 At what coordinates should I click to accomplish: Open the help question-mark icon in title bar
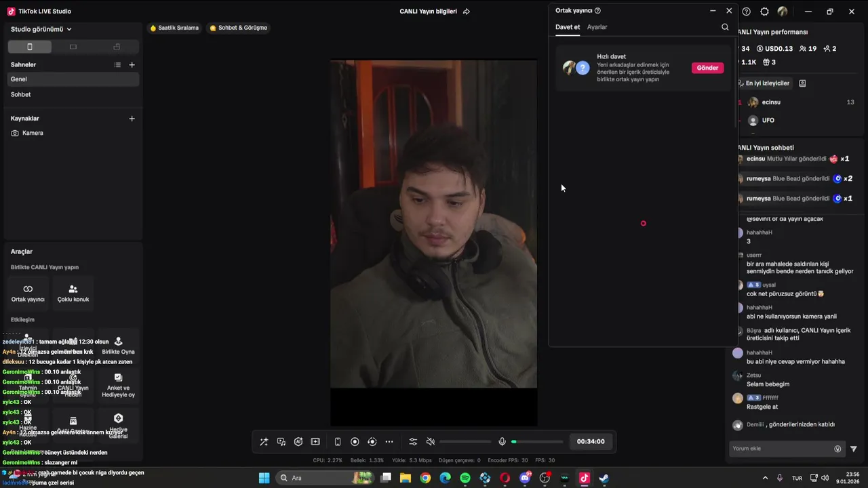[747, 12]
